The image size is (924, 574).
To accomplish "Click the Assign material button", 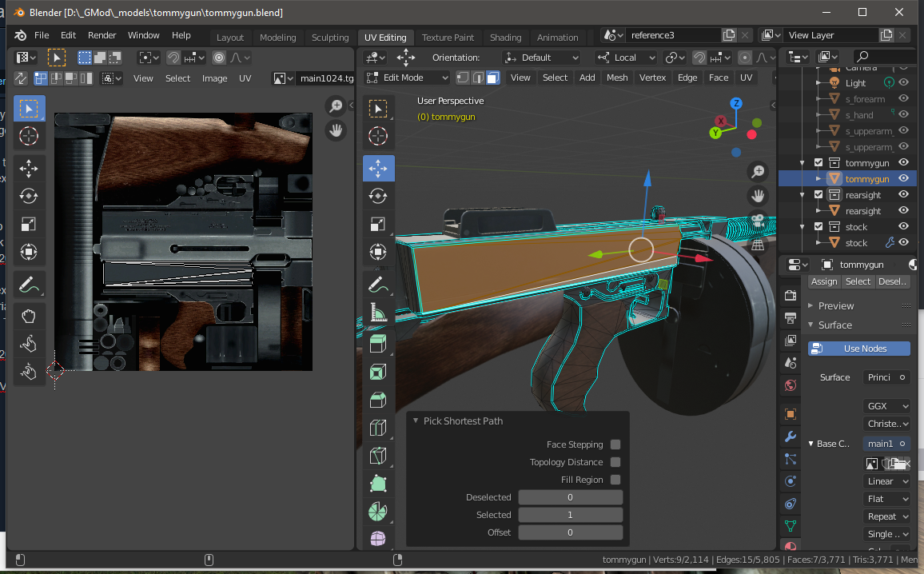I will 823,281.
